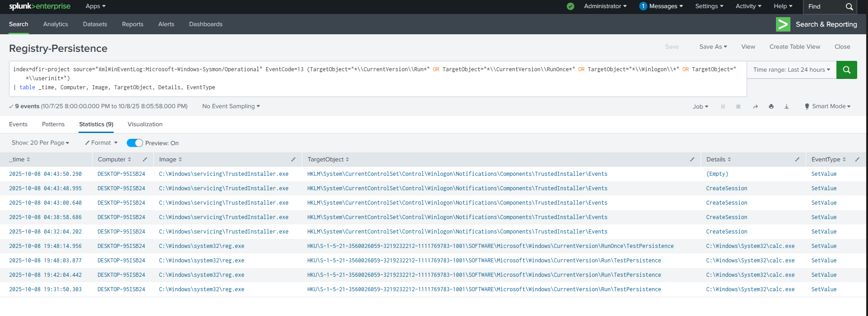The width and height of the screenshot is (868, 316).
Task: Click the disabled Save button
Action: [672, 47]
